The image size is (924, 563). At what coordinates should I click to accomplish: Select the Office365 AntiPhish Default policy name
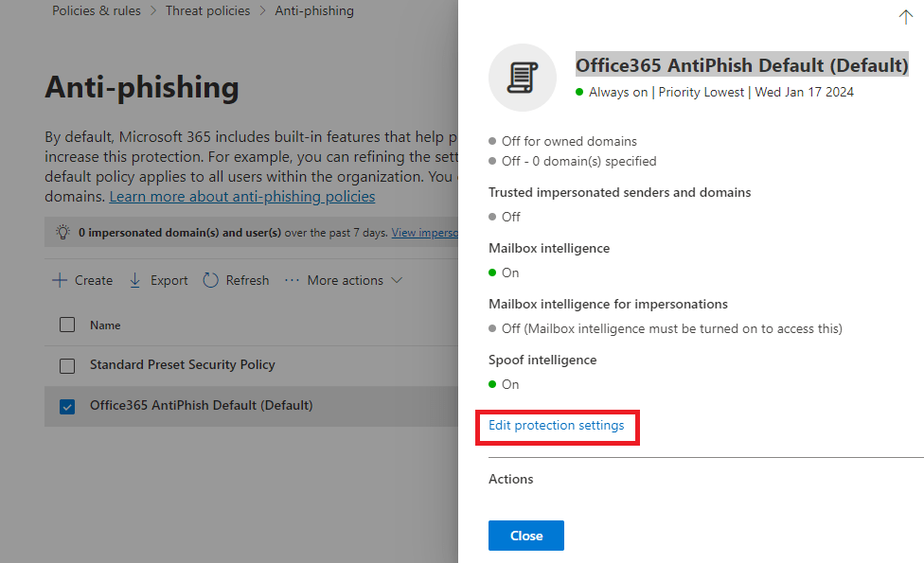[x=201, y=406]
